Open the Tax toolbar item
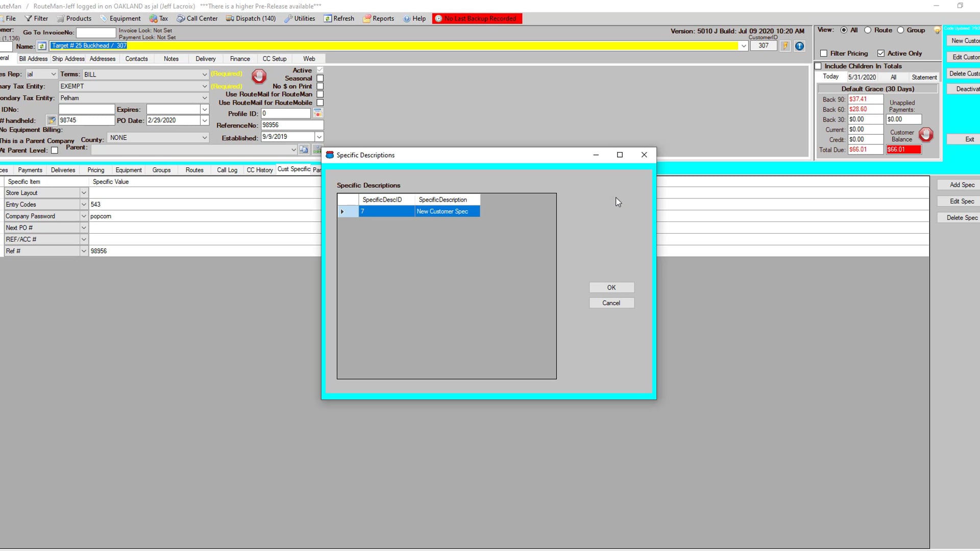The height and width of the screenshot is (551, 980). (159, 18)
